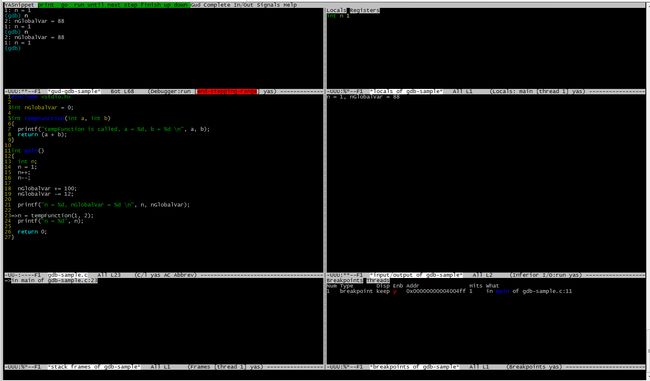Click the 'What' column header in breakpoints table
Image resolution: width=650 pixels, height=381 pixels.
pyautogui.click(x=492, y=286)
